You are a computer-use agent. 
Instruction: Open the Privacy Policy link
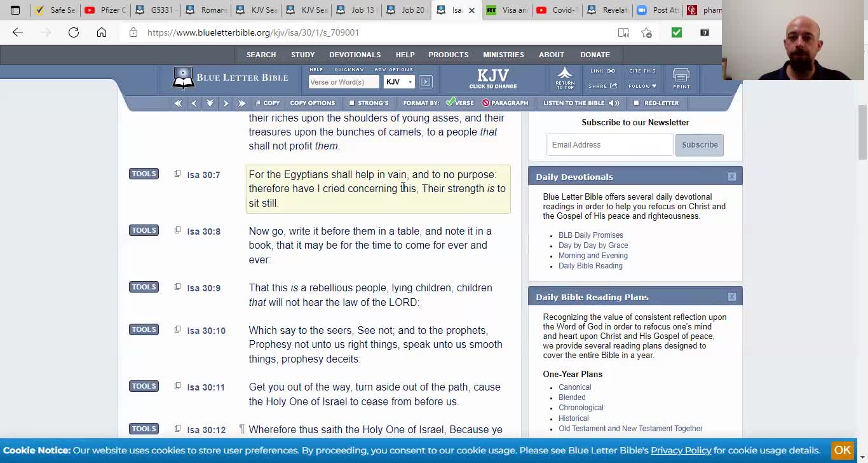point(681,450)
